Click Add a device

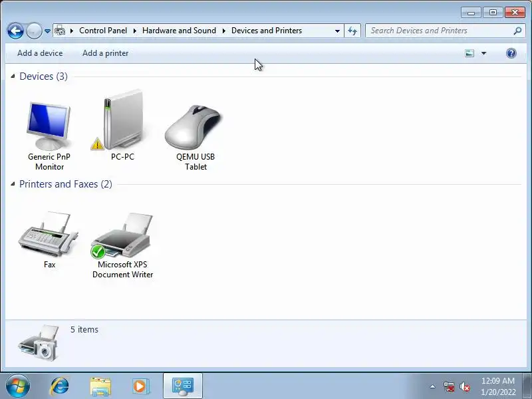40,53
